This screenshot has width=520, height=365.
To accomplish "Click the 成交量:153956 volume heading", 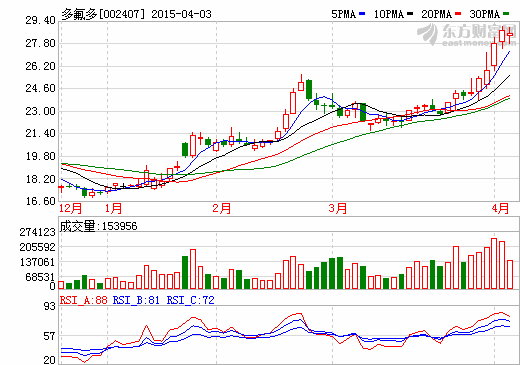I will 98,226.
